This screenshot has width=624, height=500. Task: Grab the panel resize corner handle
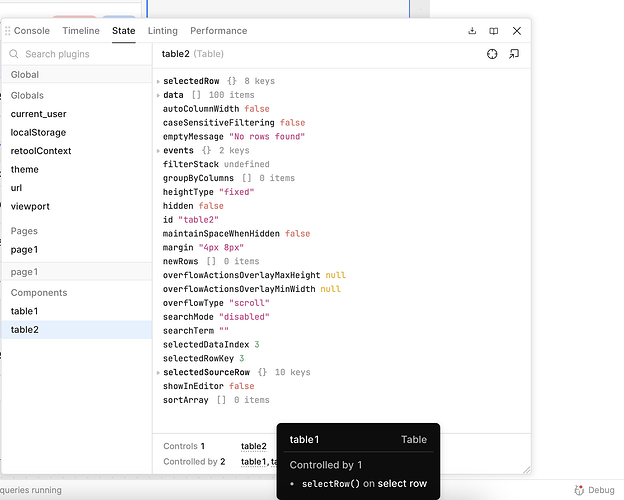coord(526,470)
